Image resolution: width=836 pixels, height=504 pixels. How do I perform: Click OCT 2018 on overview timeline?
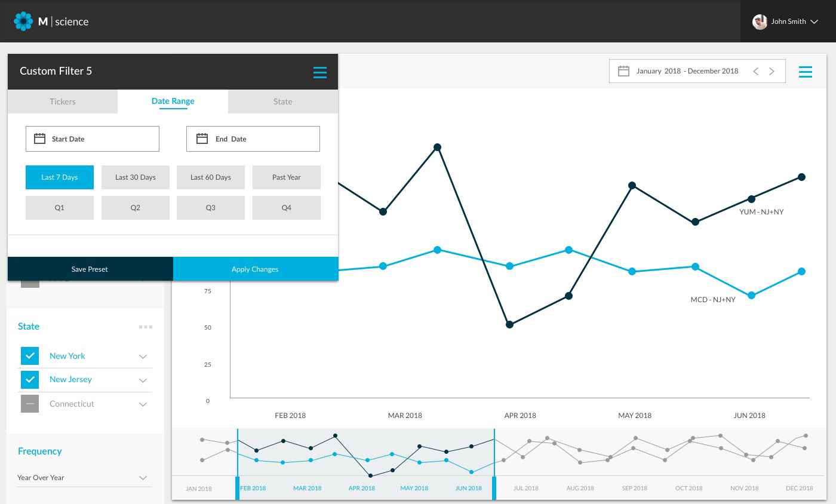click(689, 488)
